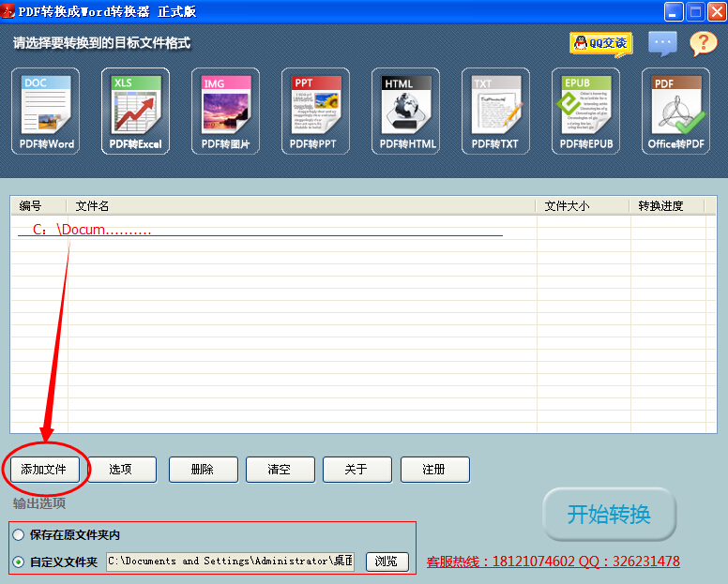
Task: Start conversion with 开始转换 button
Action: click(x=609, y=514)
